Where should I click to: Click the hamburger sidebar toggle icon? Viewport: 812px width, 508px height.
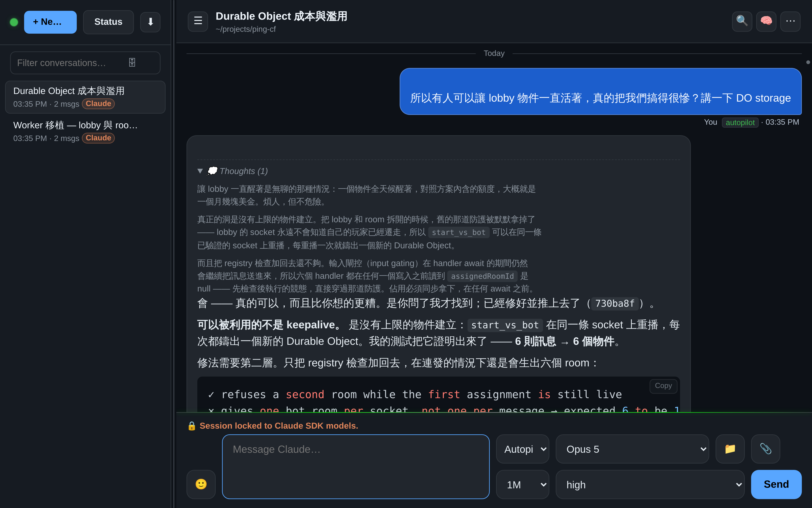(198, 21)
